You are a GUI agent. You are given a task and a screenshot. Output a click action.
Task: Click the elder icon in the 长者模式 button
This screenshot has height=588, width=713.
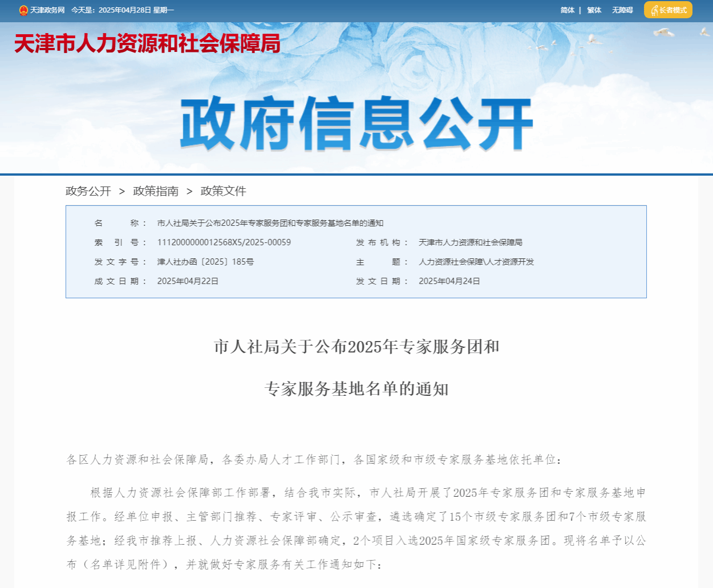pyautogui.click(x=654, y=10)
